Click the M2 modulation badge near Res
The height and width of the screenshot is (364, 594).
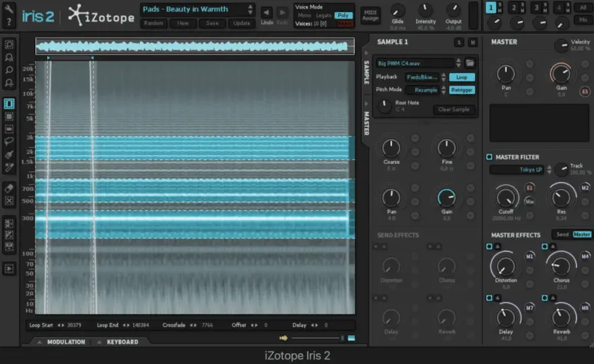(585, 187)
